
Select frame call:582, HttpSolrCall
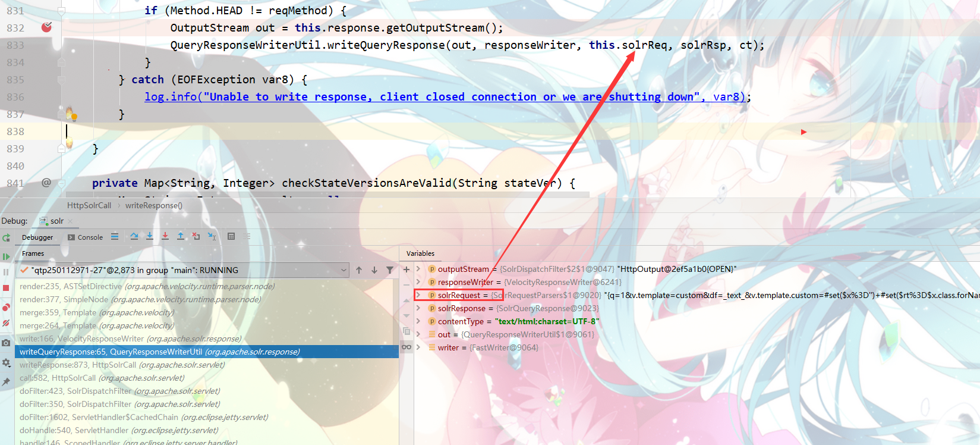click(x=207, y=378)
